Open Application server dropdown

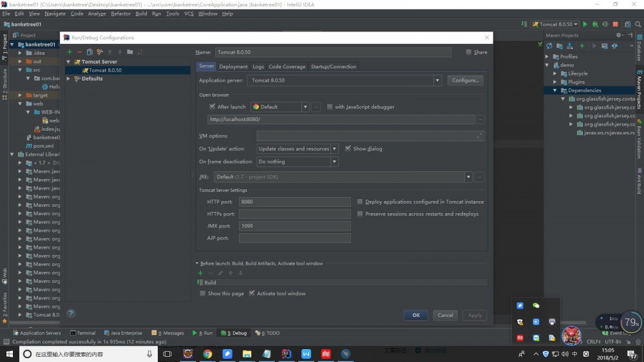pos(437,81)
